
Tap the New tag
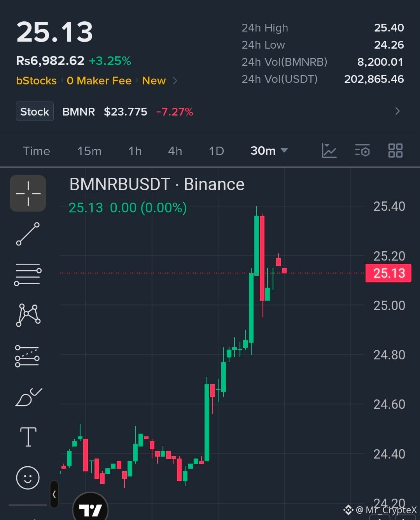pyautogui.click(x=154, y=81)
